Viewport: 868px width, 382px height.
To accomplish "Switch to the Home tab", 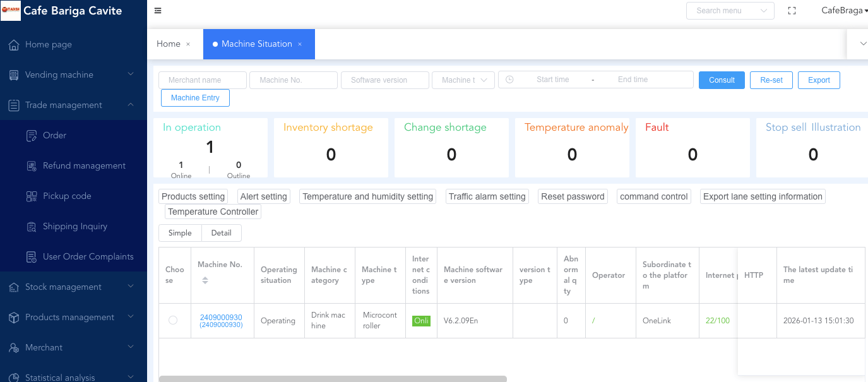I will tap(169, 44).
